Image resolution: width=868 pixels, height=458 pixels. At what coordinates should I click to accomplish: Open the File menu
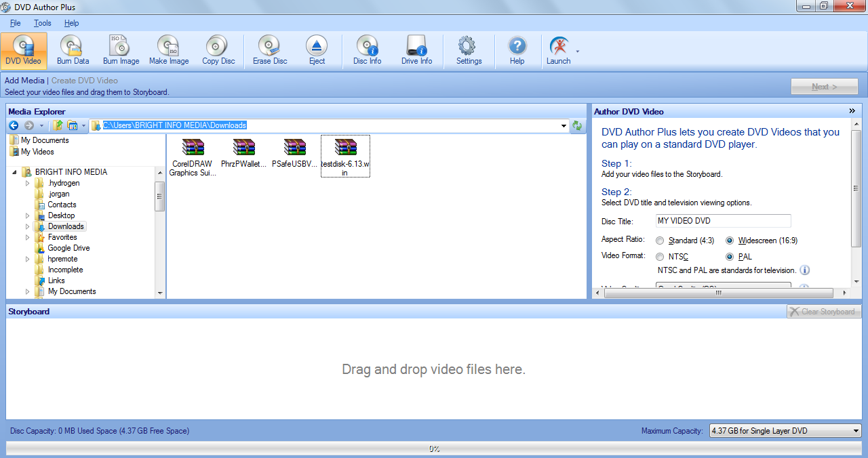15,23
